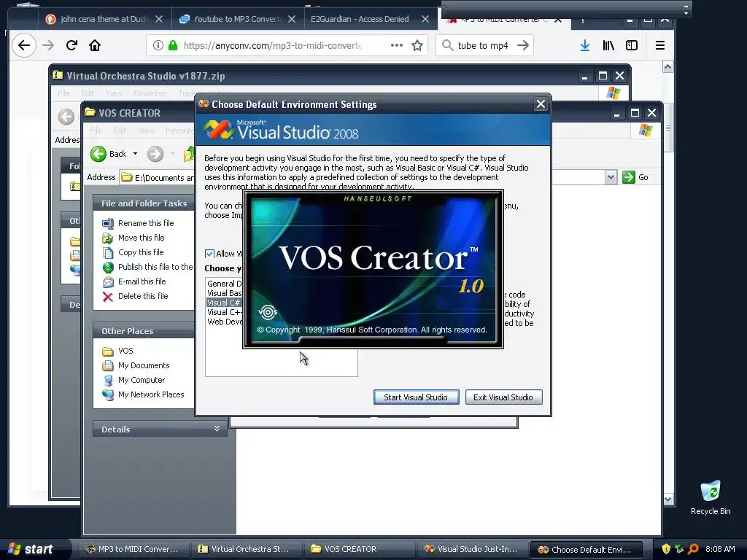Go to the Firefox home page
This screenshot has height=560, width=747.
point(95,45)
